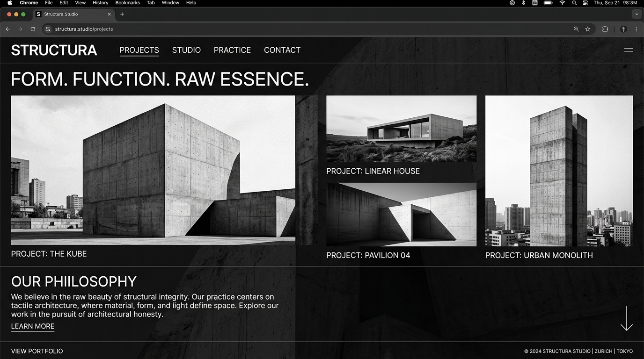Click the PROJECT: LINEAR HOUSE caption
This screenshot has height=359, width=644.
[373, 171]
